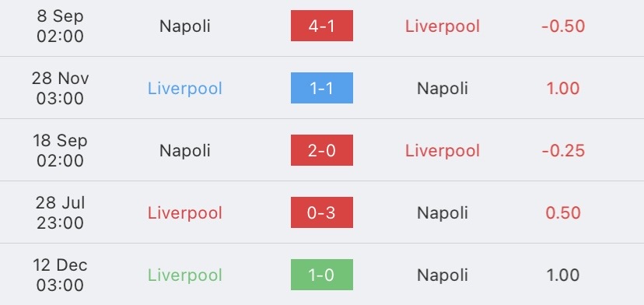Select green Liverpool in the 12 Dec match
The image size is (644, 305).
click(185, 275)
